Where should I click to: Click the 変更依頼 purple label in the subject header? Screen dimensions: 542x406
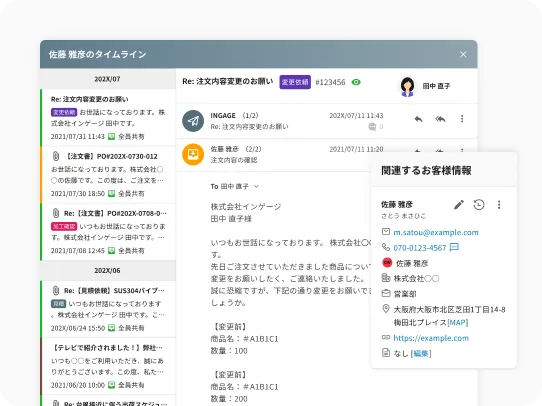(295, 82)
